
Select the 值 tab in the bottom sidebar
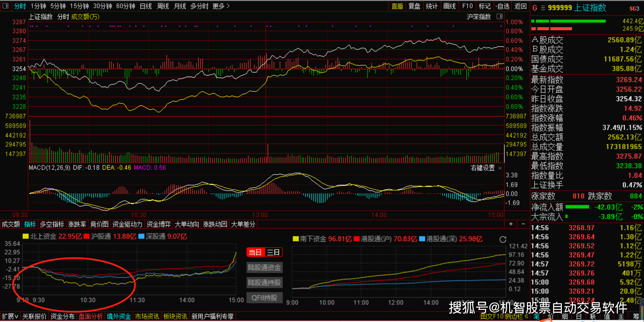pyautogui.click(x=607, y=316)
